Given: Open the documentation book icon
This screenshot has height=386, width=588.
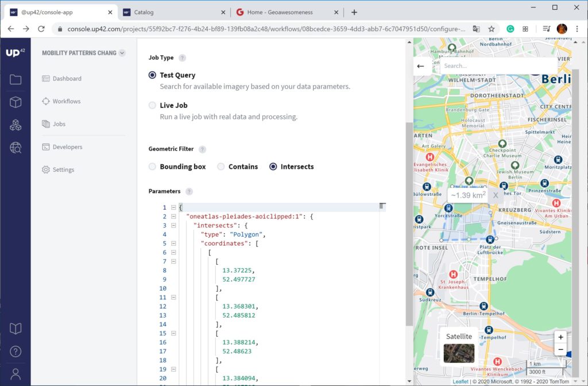Looking at the screenshot, I should click(16, 329).
